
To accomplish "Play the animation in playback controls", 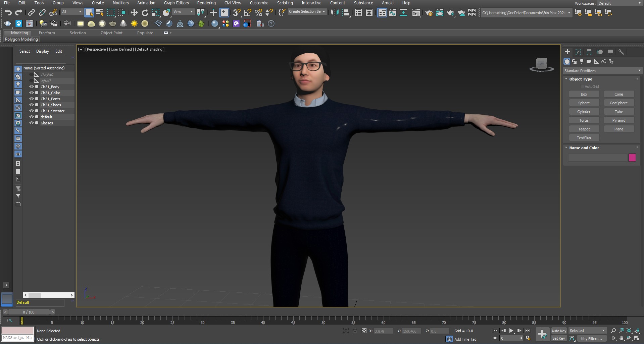I will point(511,331).
